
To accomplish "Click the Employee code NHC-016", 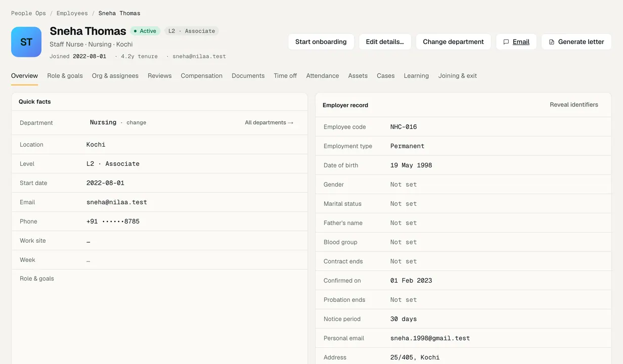I will point(404,127).
